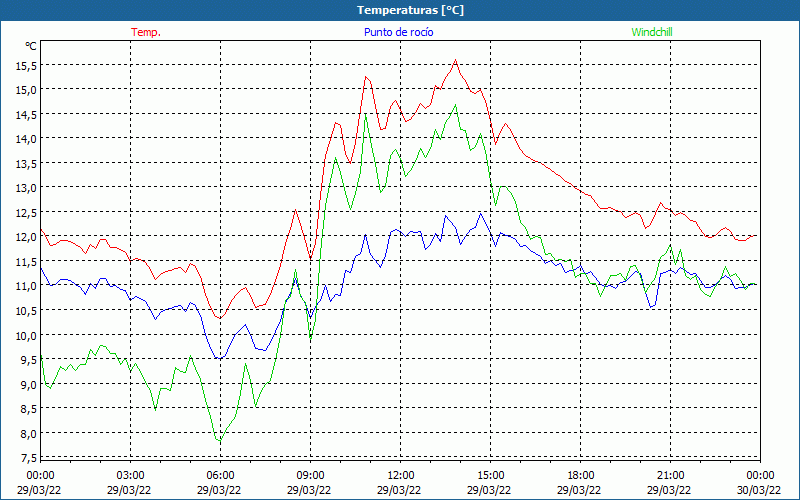The width and height of the screenshot is (800, 500).
Task: Click the '15:00' time axis label
Action: pyautogui.click(x=491, y=476)
